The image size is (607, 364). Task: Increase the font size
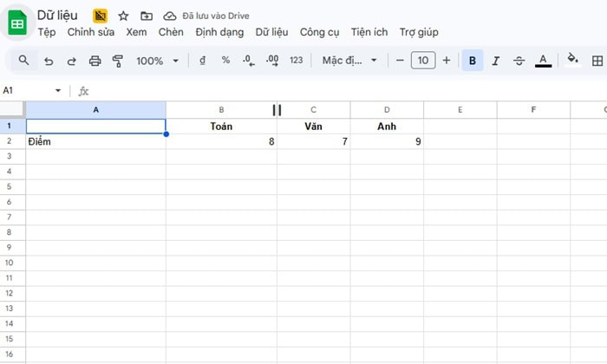pyautogui.click(x=447, y=61)
